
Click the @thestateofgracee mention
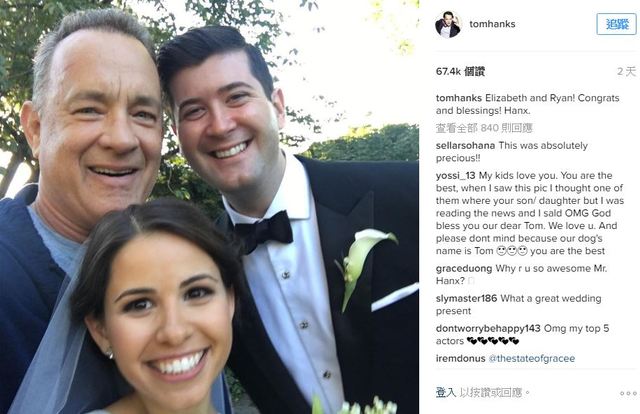tap(531, 358)
